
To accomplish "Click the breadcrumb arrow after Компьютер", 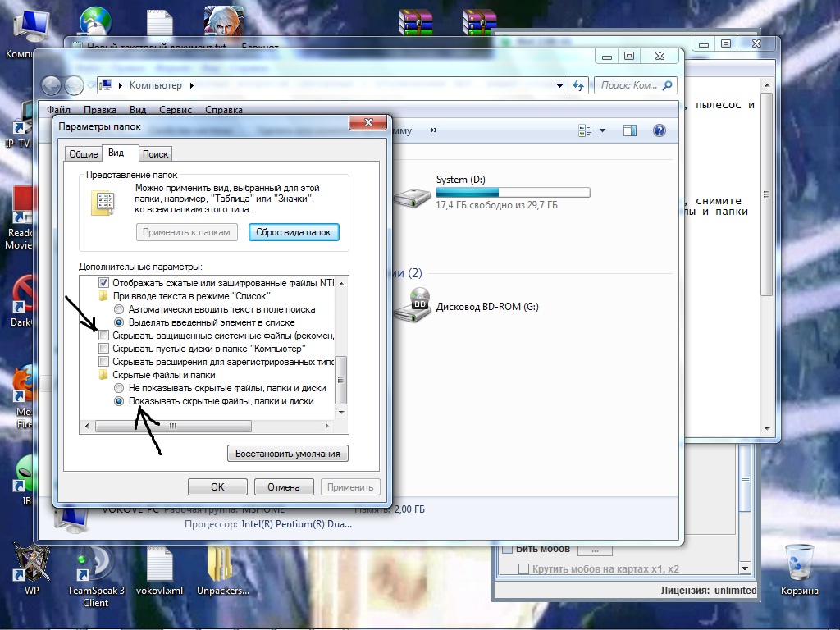I will [191, 85].
